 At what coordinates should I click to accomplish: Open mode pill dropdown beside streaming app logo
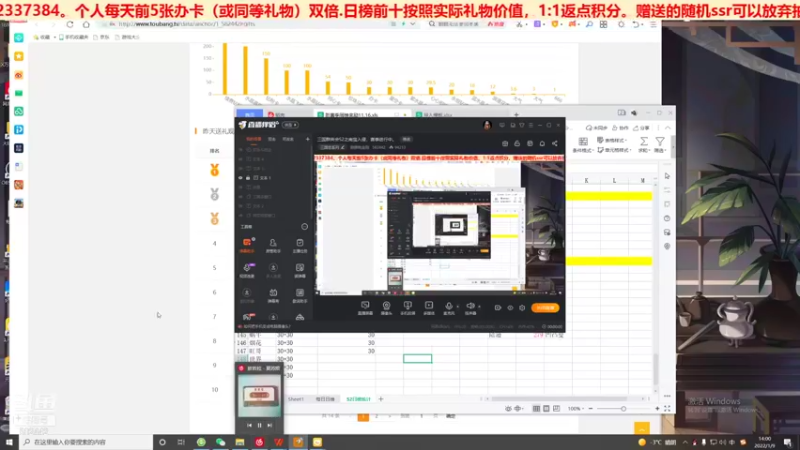pos(291,125)
